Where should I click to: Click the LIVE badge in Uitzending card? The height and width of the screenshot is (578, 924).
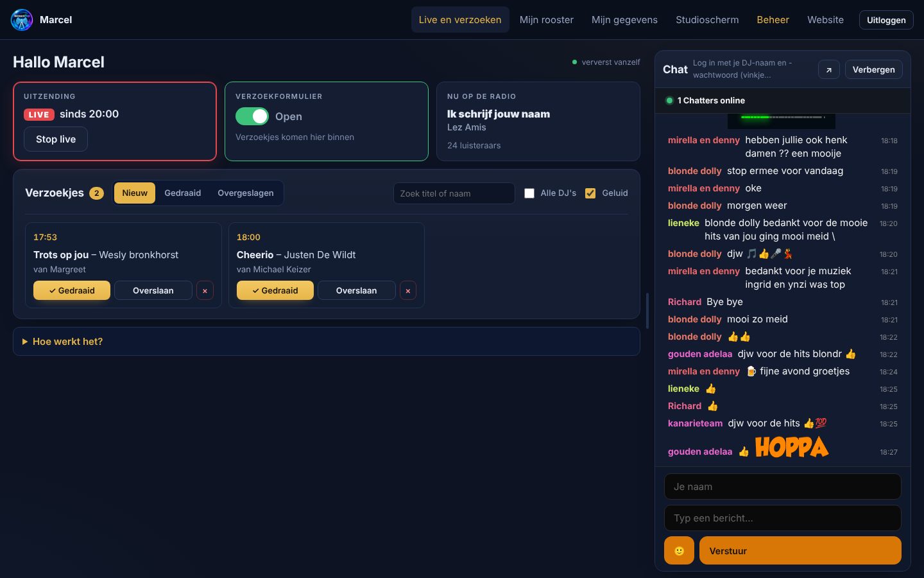[x=39, y=114]
